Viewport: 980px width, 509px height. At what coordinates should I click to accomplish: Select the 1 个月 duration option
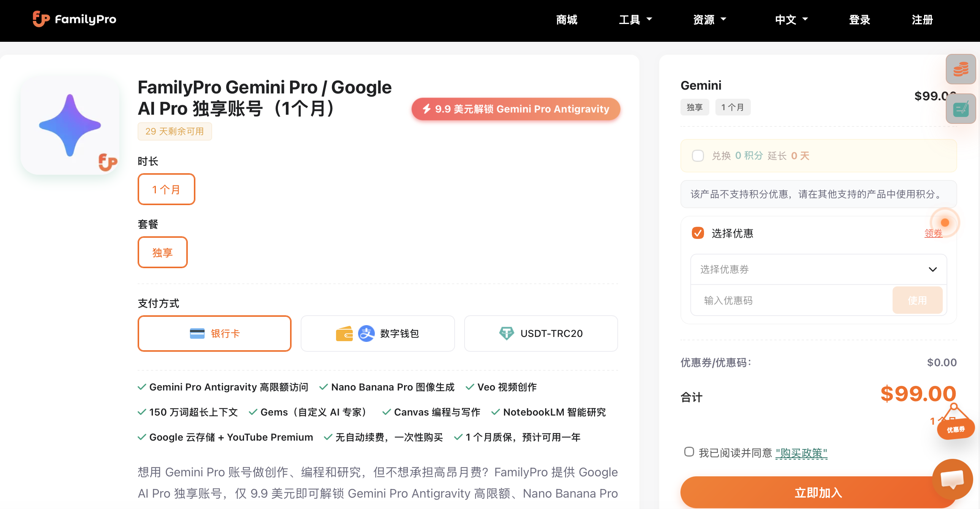coord(166,189)
